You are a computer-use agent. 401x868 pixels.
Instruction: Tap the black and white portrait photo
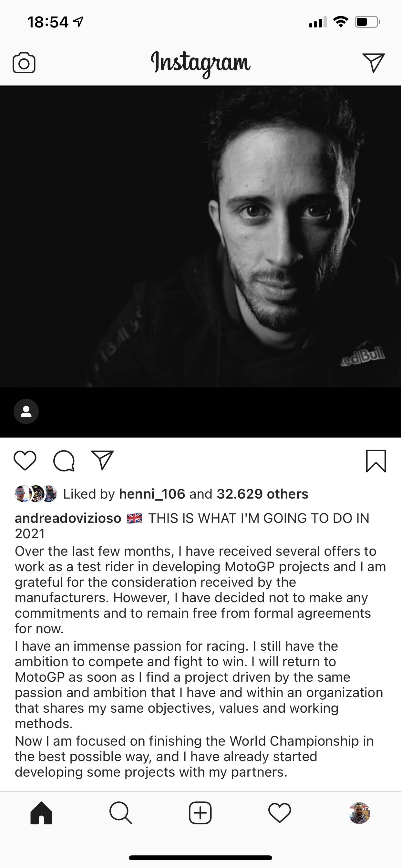pyautogui.click(x=200, y=236)
